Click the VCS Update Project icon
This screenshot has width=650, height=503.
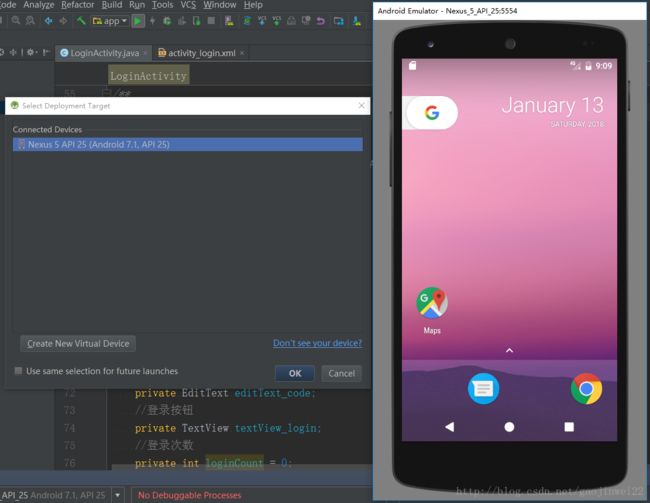[x=262, y=21]
